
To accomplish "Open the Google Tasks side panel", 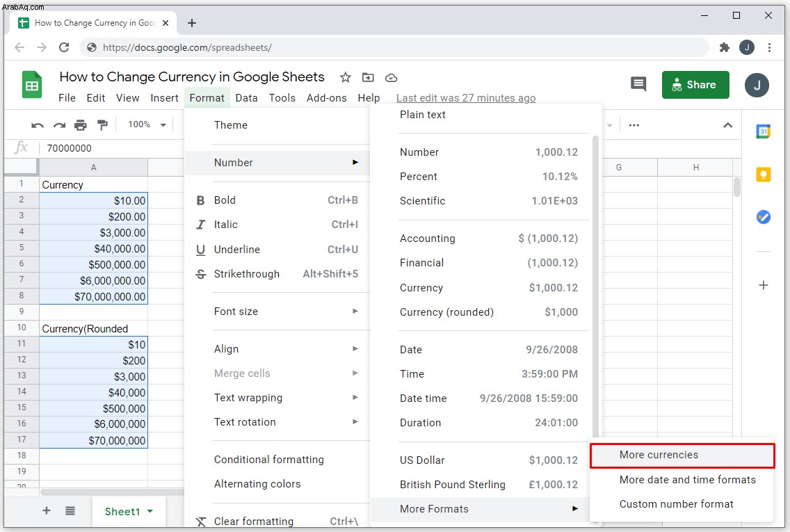I will tap(764, 217).
